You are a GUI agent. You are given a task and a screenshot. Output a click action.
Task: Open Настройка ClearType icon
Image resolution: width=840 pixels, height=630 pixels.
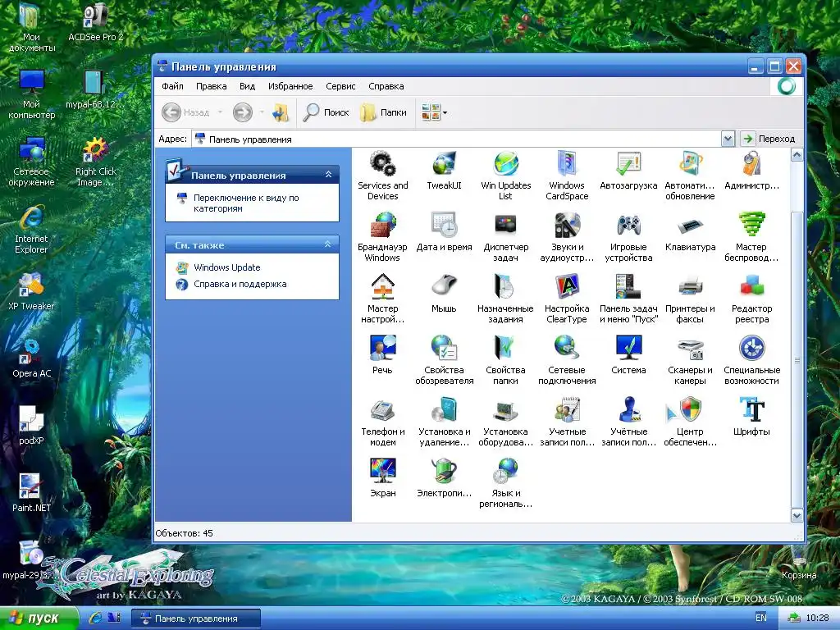[567, 299]
